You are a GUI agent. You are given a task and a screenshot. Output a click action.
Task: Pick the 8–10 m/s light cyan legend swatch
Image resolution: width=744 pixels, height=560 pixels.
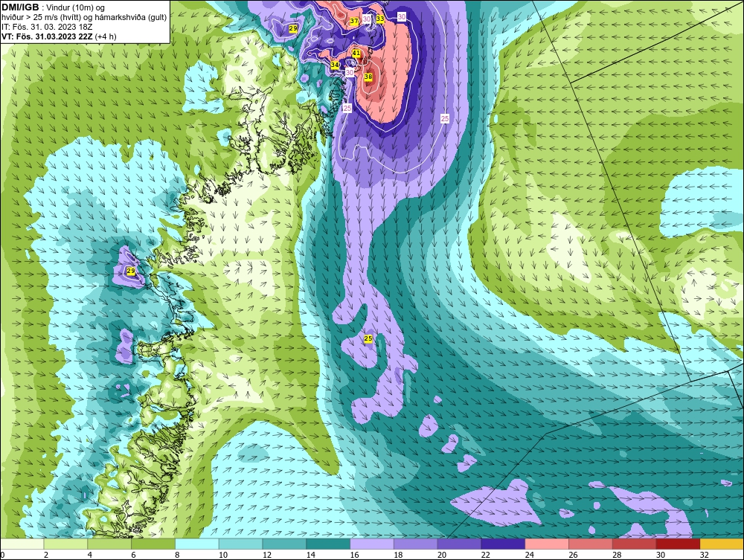(x=197, y=544)
